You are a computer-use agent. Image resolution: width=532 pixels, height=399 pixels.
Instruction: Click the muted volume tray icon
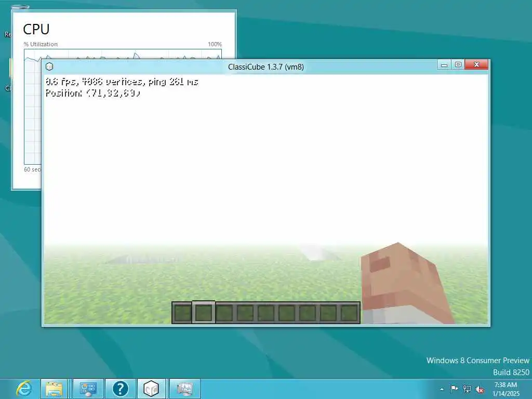(480, 390)
